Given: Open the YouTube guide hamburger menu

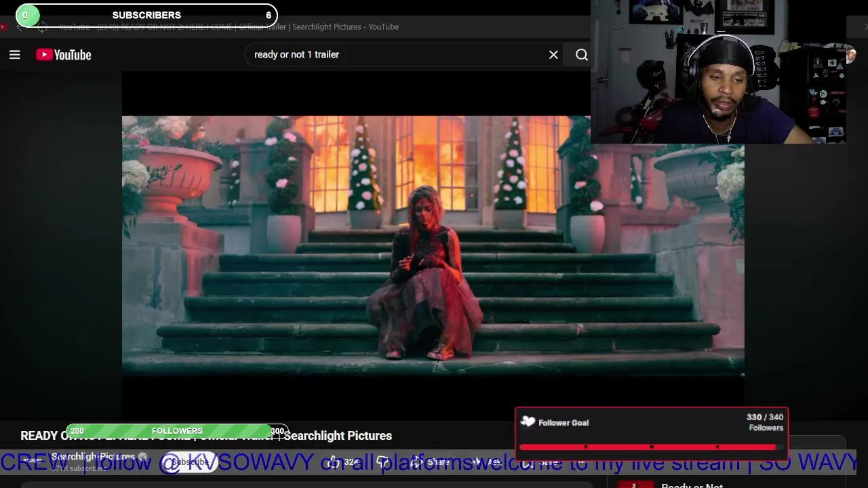Looking at the screenshot, I should click(14, 55).
